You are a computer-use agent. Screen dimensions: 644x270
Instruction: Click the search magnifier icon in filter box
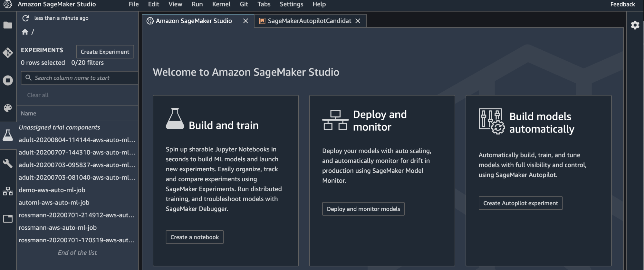pyautogui.click(x=28, y=78)
